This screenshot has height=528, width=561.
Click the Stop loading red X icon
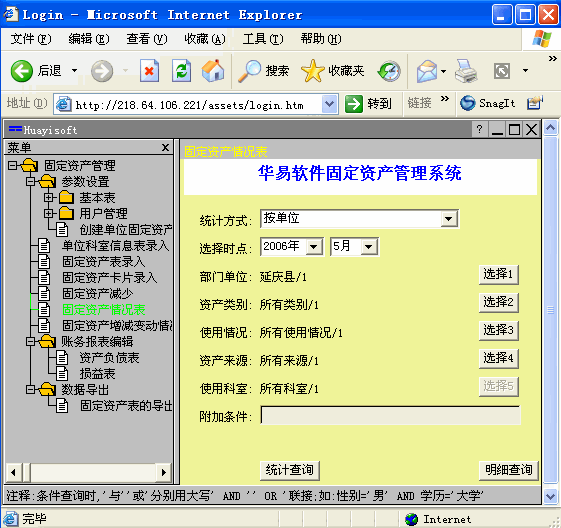click(149, 71)
